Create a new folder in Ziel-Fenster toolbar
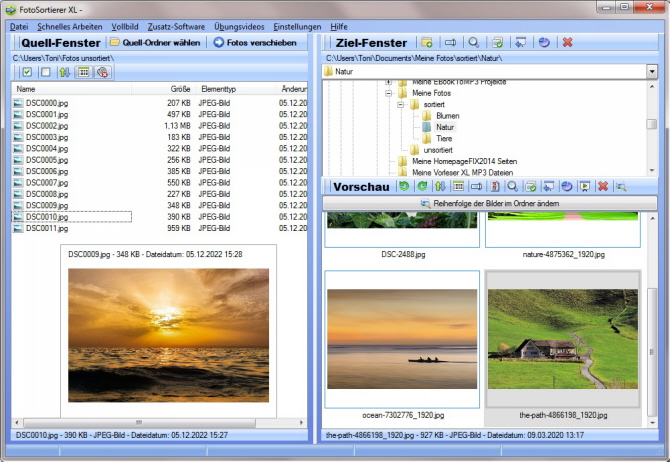 [x=427, y=42]
